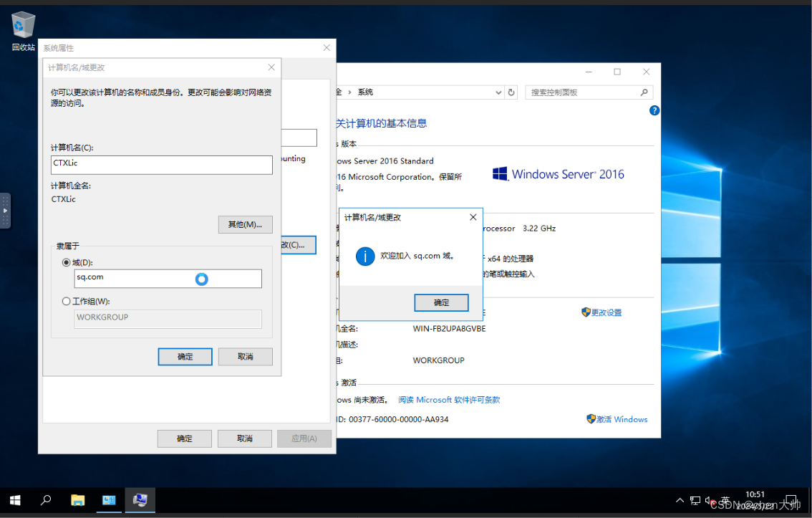This screenshot has height=518, width=812.
Task: Confirm the welcome to sq.com domain dialog
Action: (x=441, y=302)
